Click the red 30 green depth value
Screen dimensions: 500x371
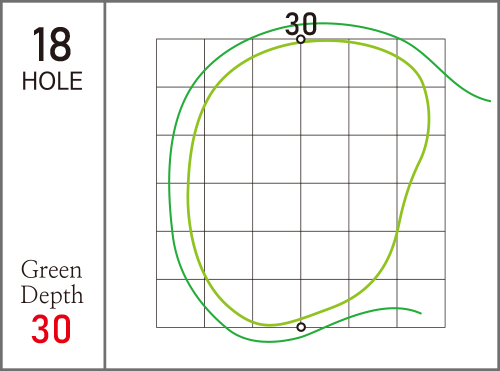[51, 329]
